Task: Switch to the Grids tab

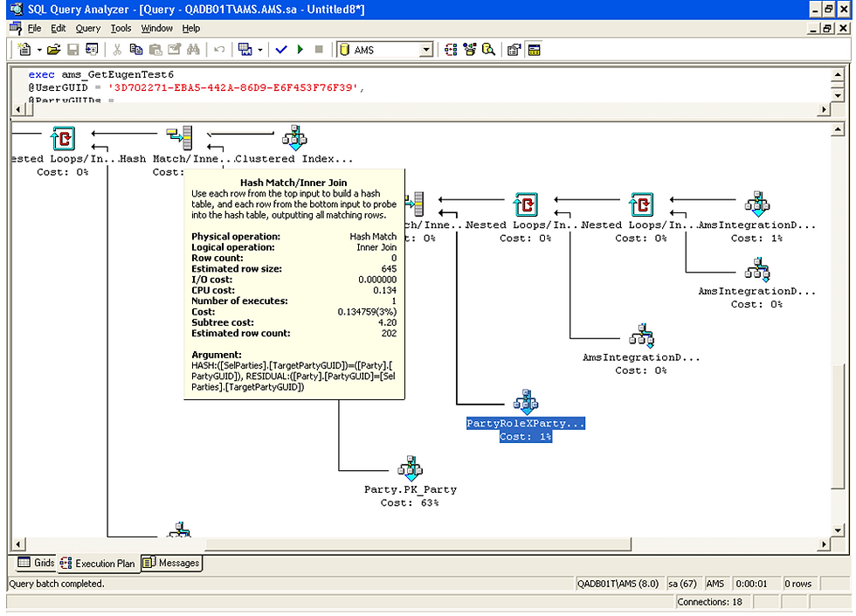Action: tap(36, 563)
